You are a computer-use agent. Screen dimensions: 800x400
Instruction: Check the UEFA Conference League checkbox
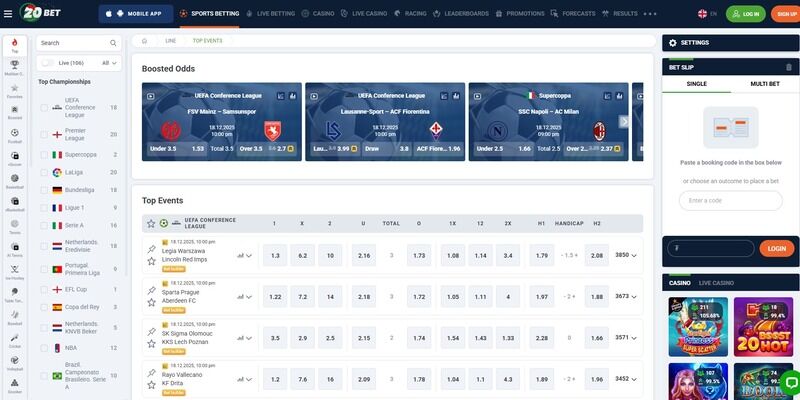click(44, 108)
